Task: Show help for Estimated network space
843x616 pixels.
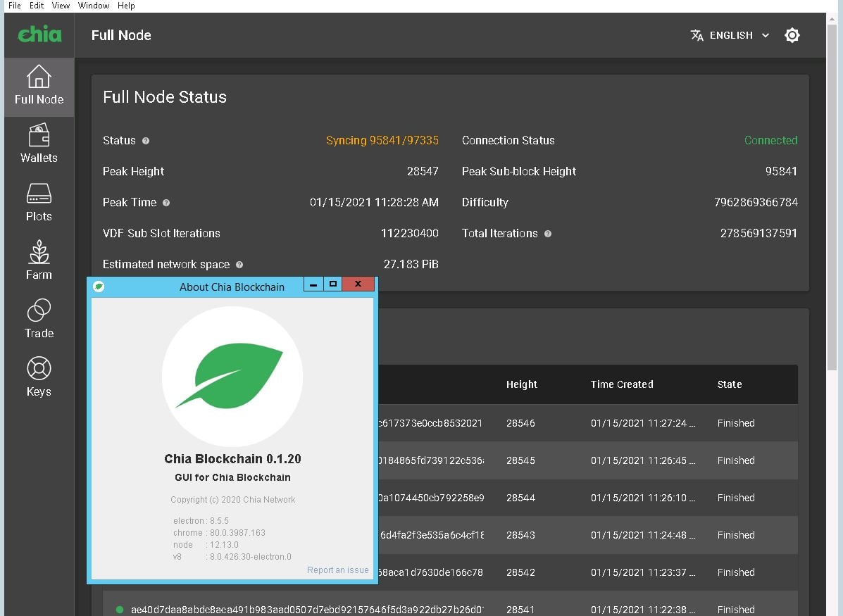Action: [x=239, y=265]
